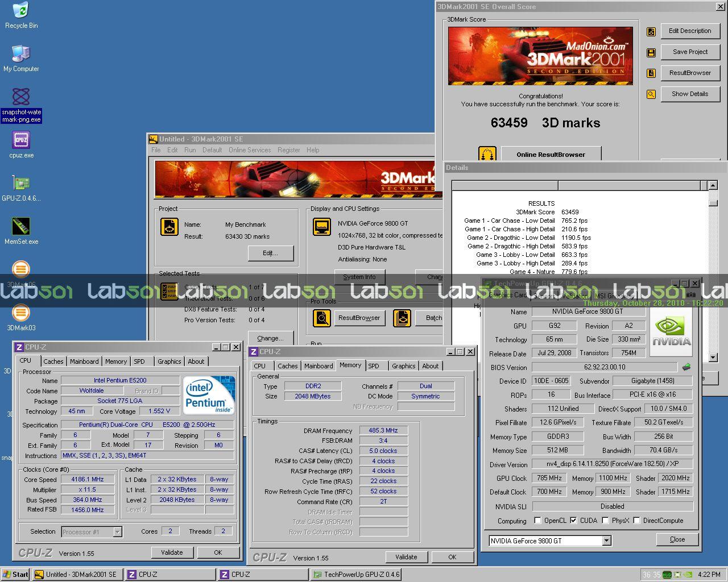728x582 pixels.
Task: Click the Change... button under Selected Tests
Action: point(270,338)
